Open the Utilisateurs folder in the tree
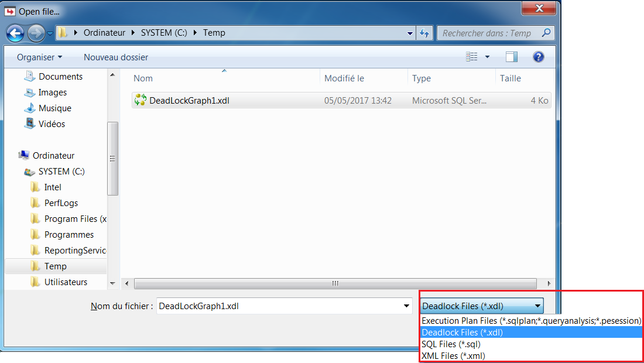The height and width of the screenshot is (363, 644). [x=66, y=282]
